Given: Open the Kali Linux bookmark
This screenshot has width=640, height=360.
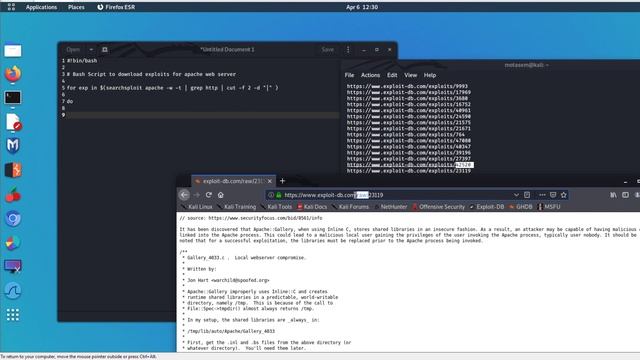Looking at the screenshot, I should pyautogui.click(x=197, y=207).
